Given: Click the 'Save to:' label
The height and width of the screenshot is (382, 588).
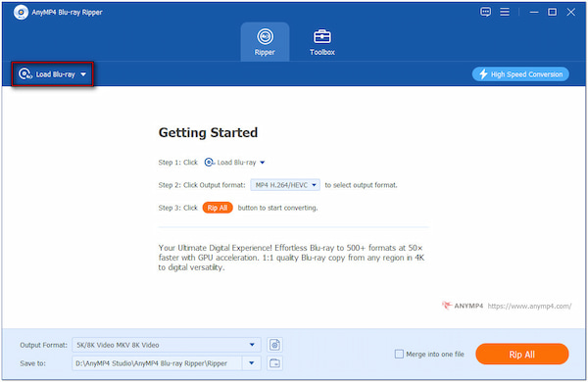Looking at the screenshot, I should (32, 363).
